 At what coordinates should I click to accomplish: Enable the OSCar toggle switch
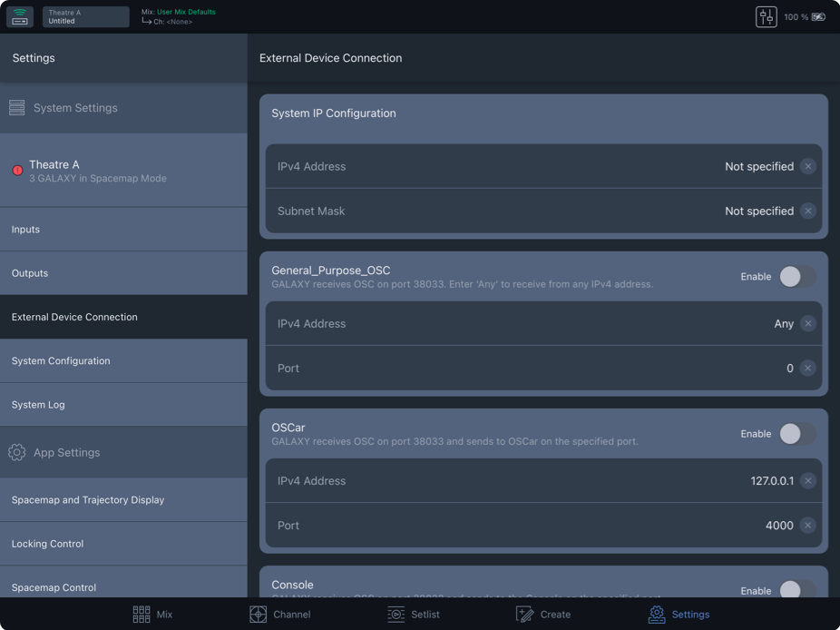797,434
